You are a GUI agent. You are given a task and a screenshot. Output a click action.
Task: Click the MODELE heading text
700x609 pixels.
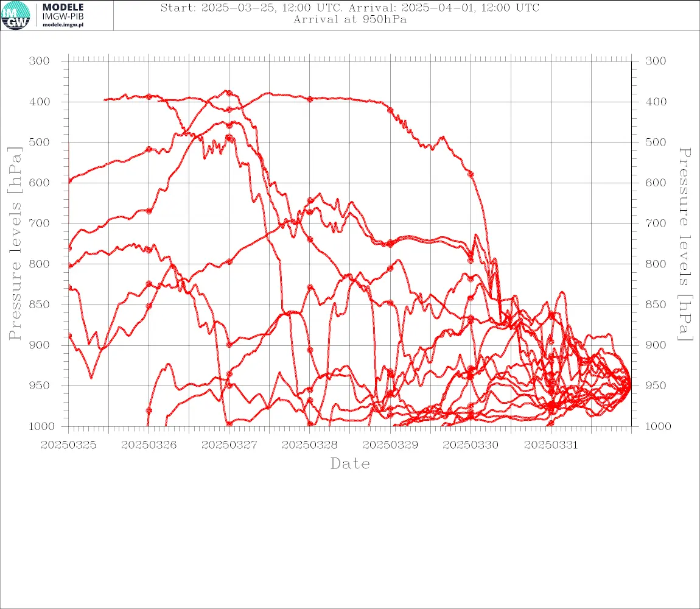click(x=63, y=7)
